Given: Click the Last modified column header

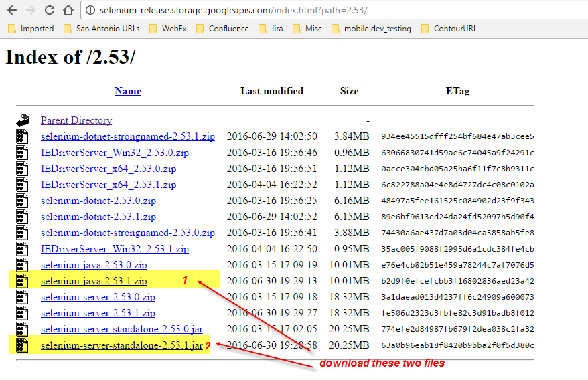Looking at the screenshot, I should [x=272, y=91].
